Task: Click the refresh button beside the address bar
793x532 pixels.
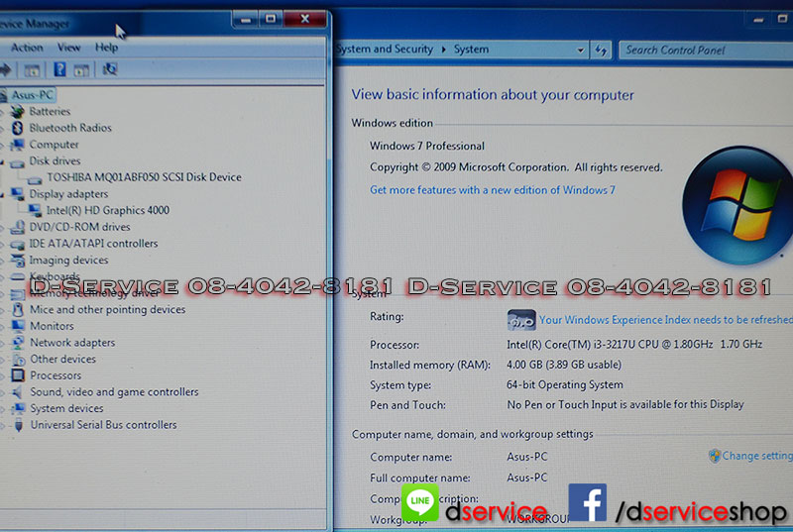Action: click(x=601, y=50)
